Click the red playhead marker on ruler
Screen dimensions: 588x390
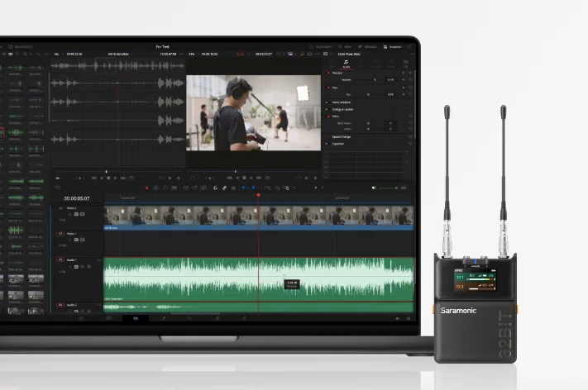point(258,195)
